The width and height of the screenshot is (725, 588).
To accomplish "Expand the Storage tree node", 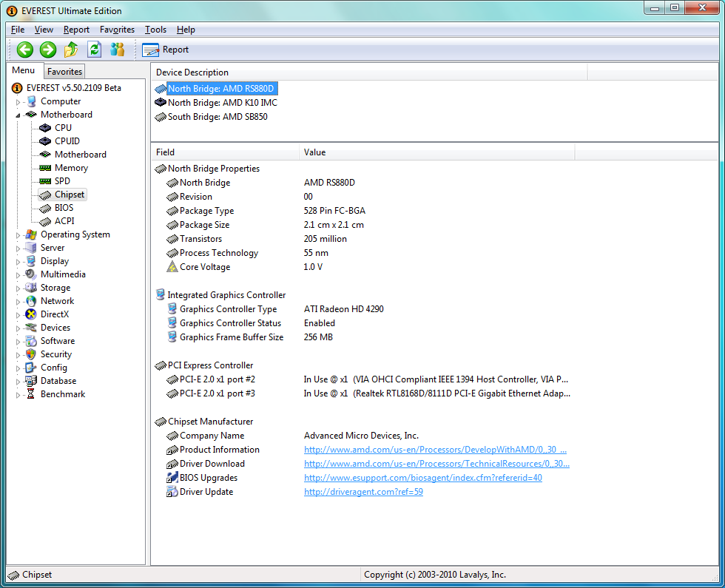I will click(18, 288).
